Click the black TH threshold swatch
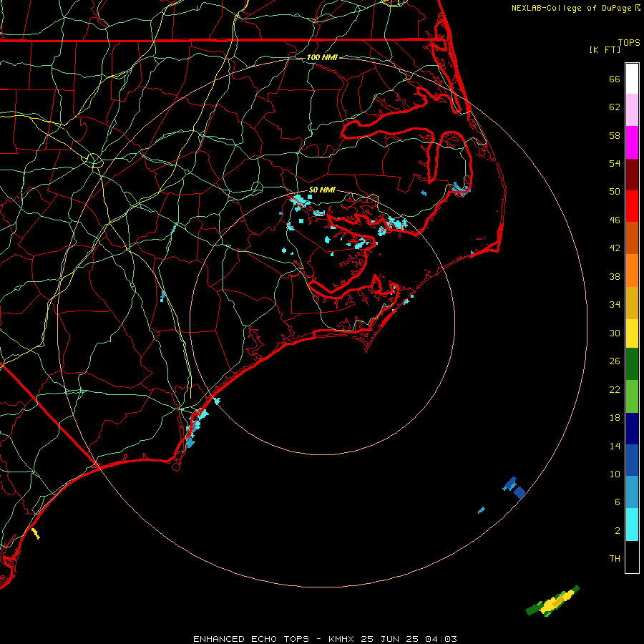Viewport: 644px width, 644px height. click(x=632, y=557)
